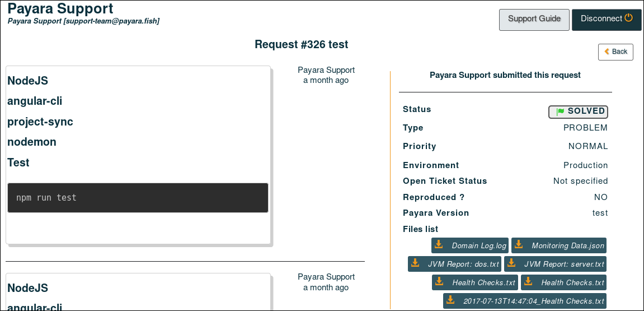Click the nodemon heading
The width and height of the screenshot is (644, 311).
32,142
